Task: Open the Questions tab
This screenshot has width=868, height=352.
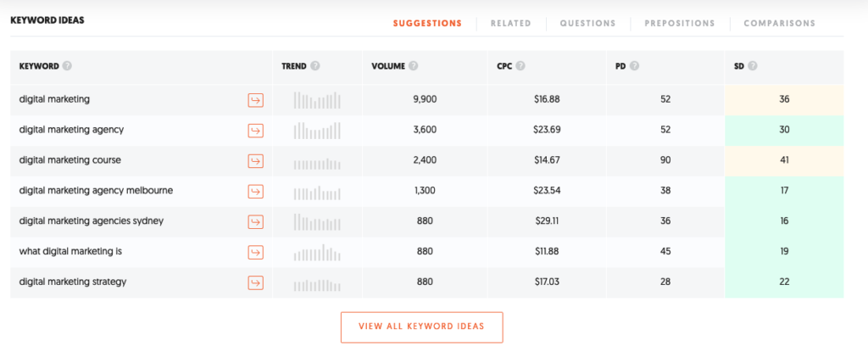Action: click(x=587, y=24)
